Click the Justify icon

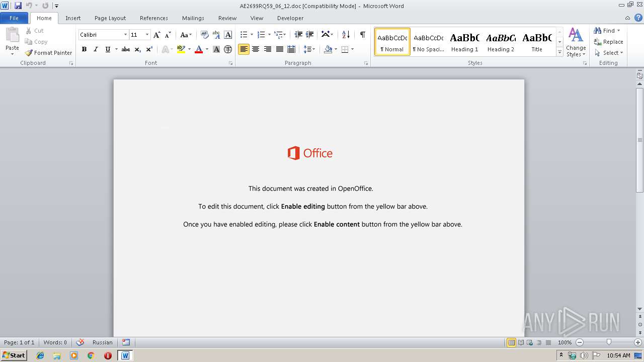pyautogui.click(x=280, y=49)
